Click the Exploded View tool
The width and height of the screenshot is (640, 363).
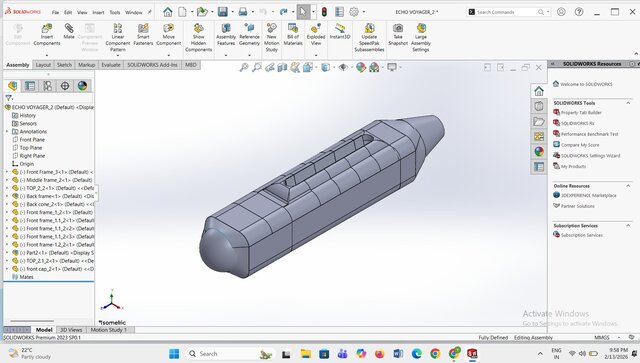316,34
